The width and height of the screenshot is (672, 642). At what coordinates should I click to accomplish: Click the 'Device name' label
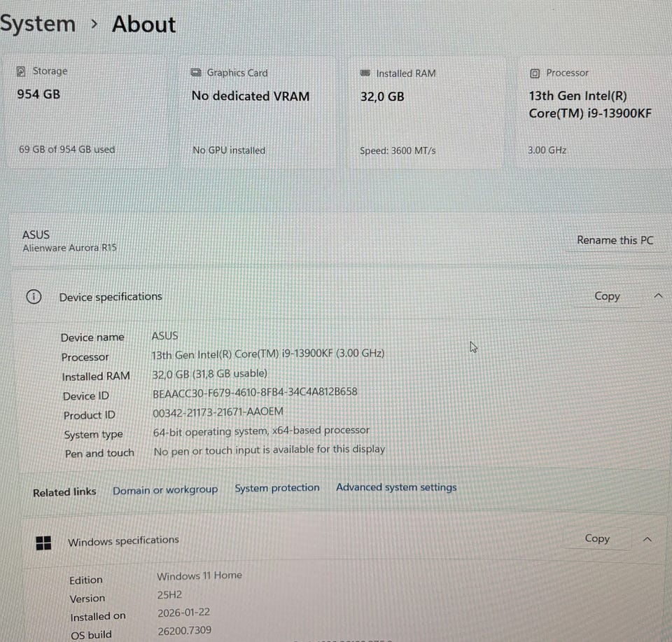(92, 337)
